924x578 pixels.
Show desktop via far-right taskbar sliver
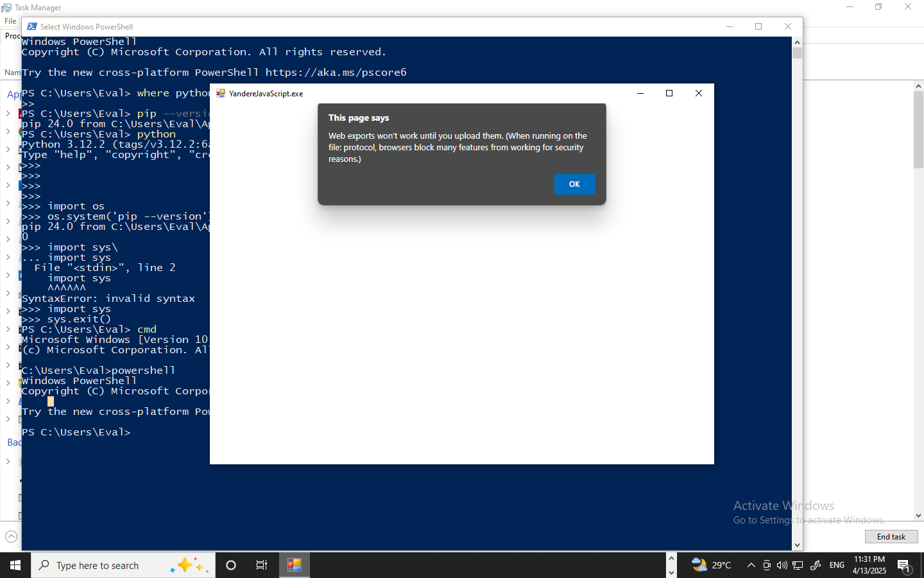tap(922, 565)
